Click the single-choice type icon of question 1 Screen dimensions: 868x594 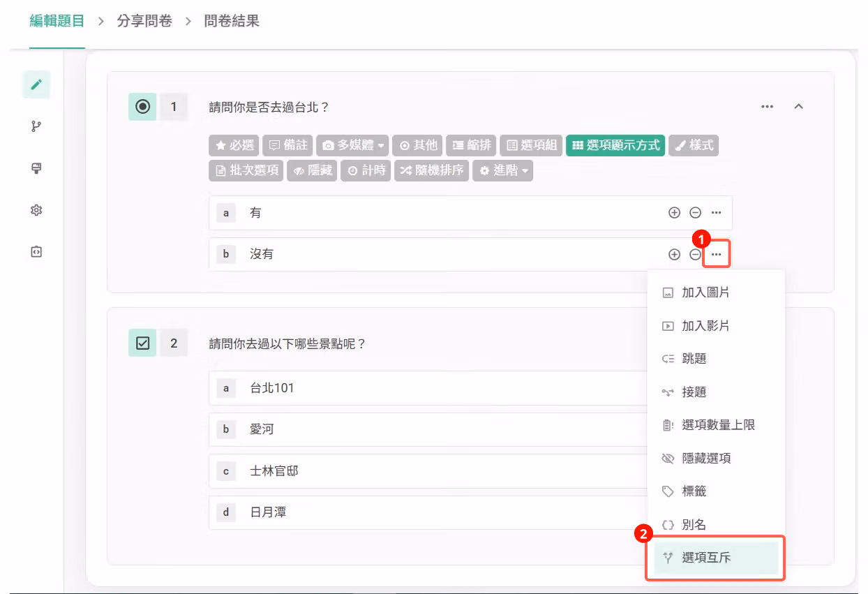[142, 107]
